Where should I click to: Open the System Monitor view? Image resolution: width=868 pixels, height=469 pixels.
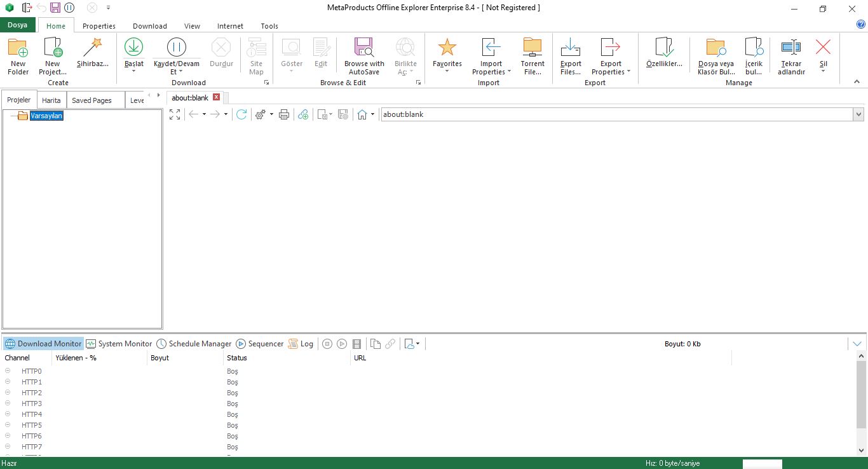pos(119,344)
